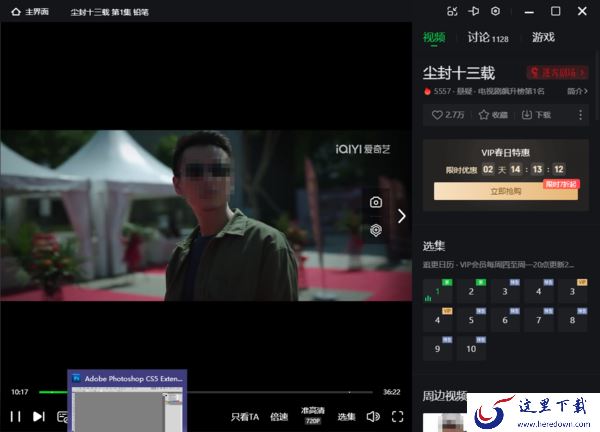Select episode 10 in the episode list
This screenshot has height=432, width=600.
point(471,349)
